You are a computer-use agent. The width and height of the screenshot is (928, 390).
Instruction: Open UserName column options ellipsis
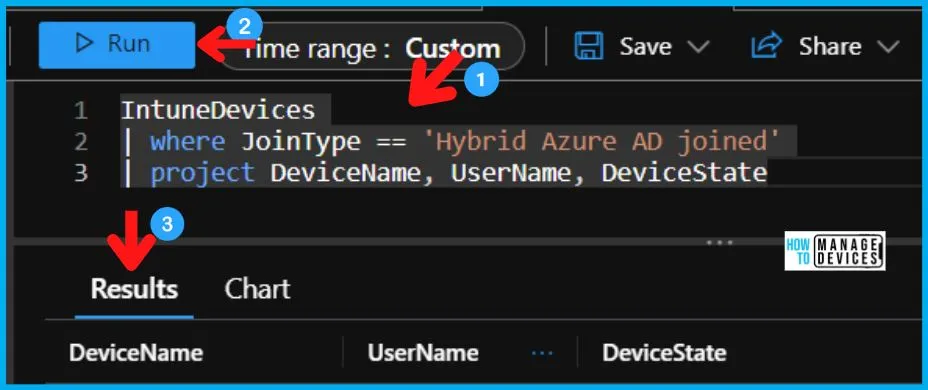542,353
